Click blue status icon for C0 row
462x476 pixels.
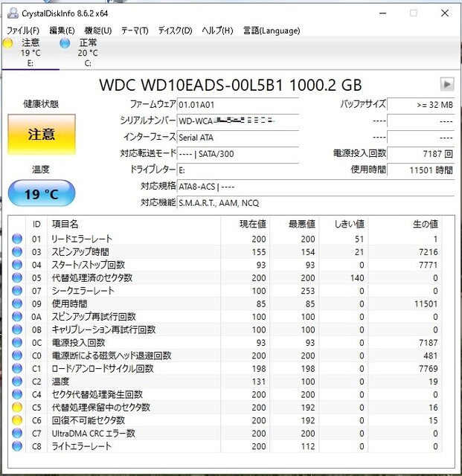click(17, 356)
